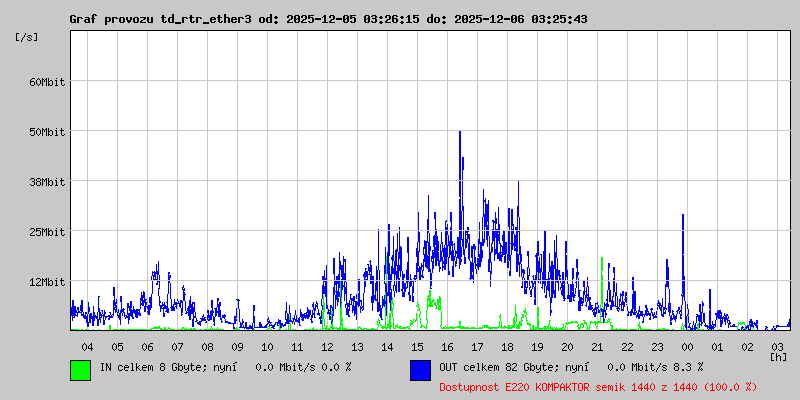Click the [h] hour unit label
800x400 pixels.
click(x=779, y=356)
